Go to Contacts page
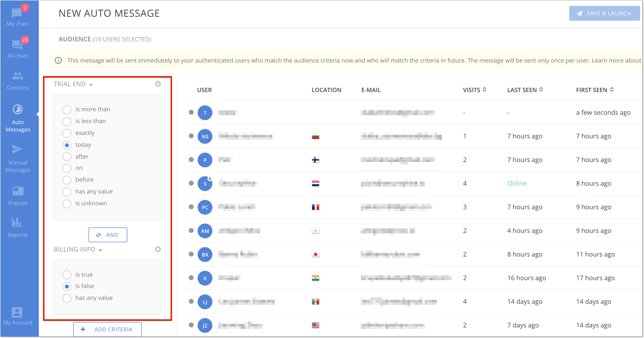Image resolution: width=644 pixels, height=338 pixels. (x=18, y=81)
